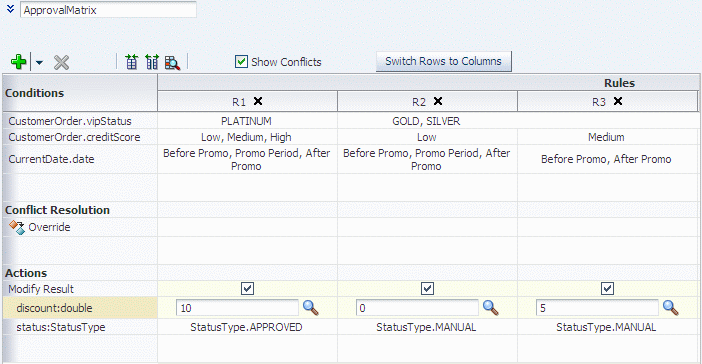Click the find table search toolbar icon
702x364 pixels.
click(x=172, y=63)
